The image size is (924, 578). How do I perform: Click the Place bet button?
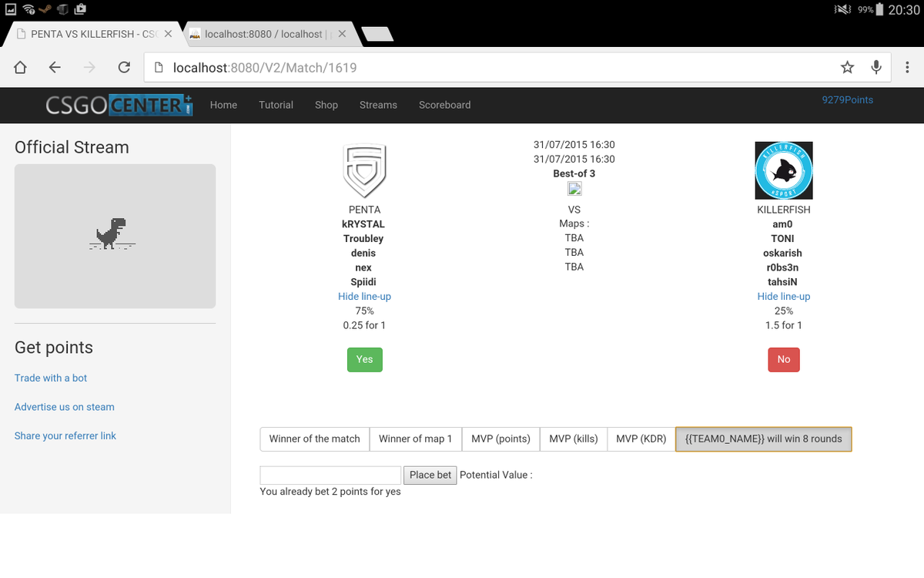430,475
